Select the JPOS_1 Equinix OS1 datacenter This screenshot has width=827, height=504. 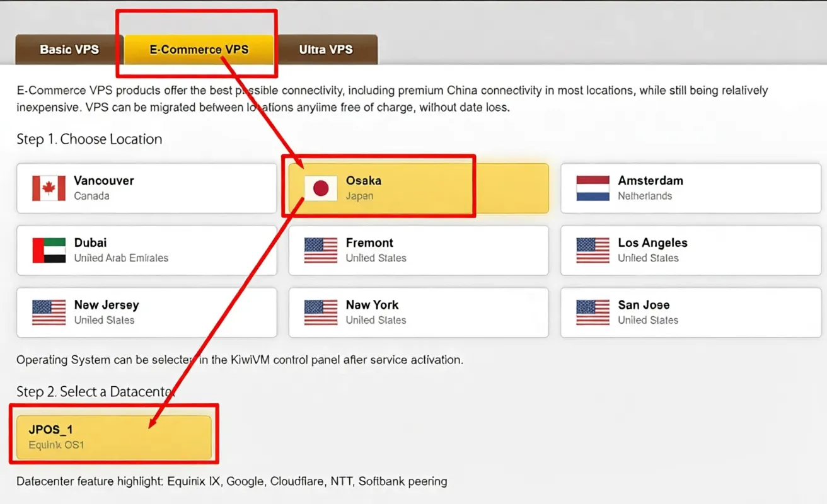point(113,437)
